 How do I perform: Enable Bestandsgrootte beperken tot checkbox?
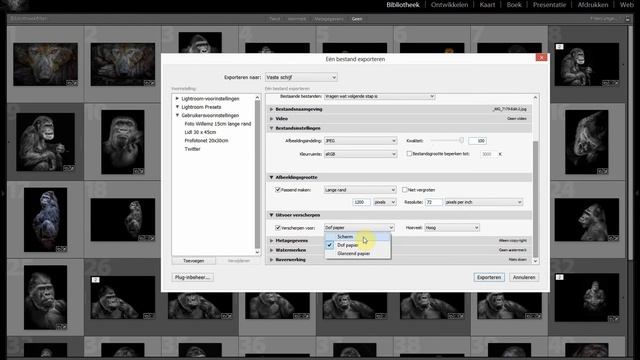tap(409, 154)
